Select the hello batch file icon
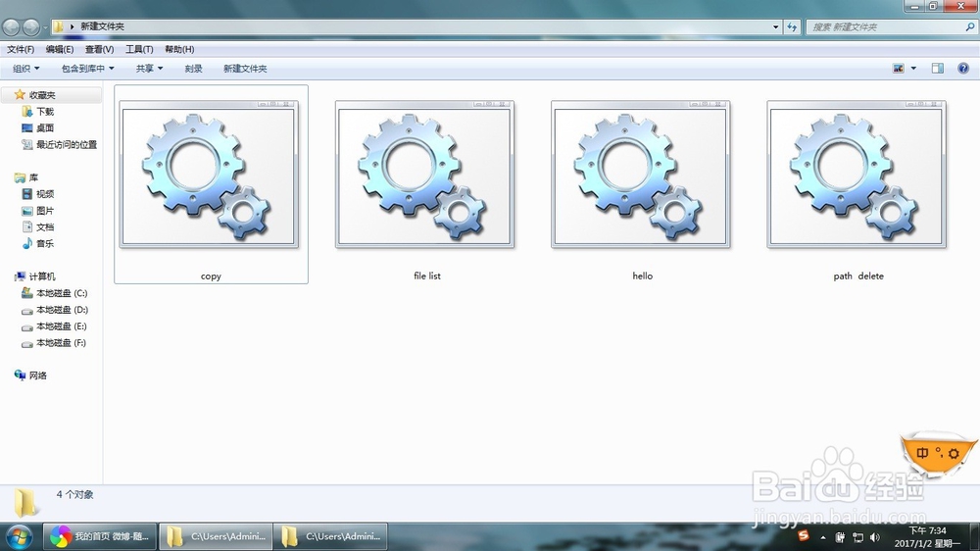The height and width of the screenshot is (551, 980). pos(641,175)
